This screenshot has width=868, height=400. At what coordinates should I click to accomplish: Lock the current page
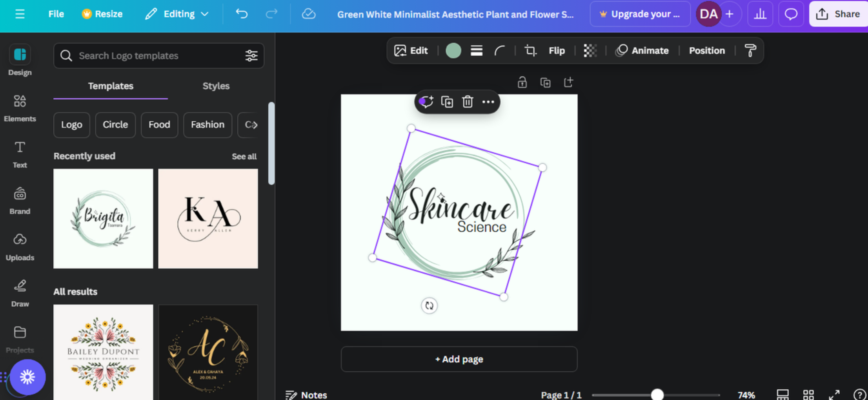[x=522, y=82]
